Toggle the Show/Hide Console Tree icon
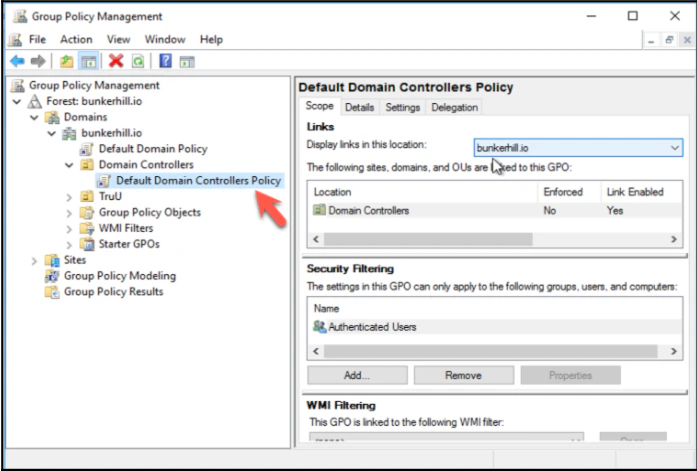The height and width of the screenshot is (471, 697). coord(88,61)
